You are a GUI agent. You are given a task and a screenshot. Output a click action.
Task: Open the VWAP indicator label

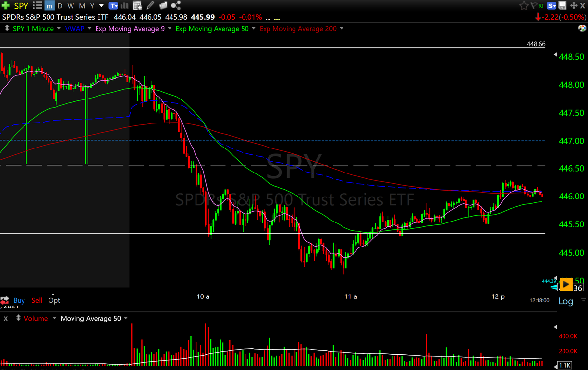[x=75, y=29]
